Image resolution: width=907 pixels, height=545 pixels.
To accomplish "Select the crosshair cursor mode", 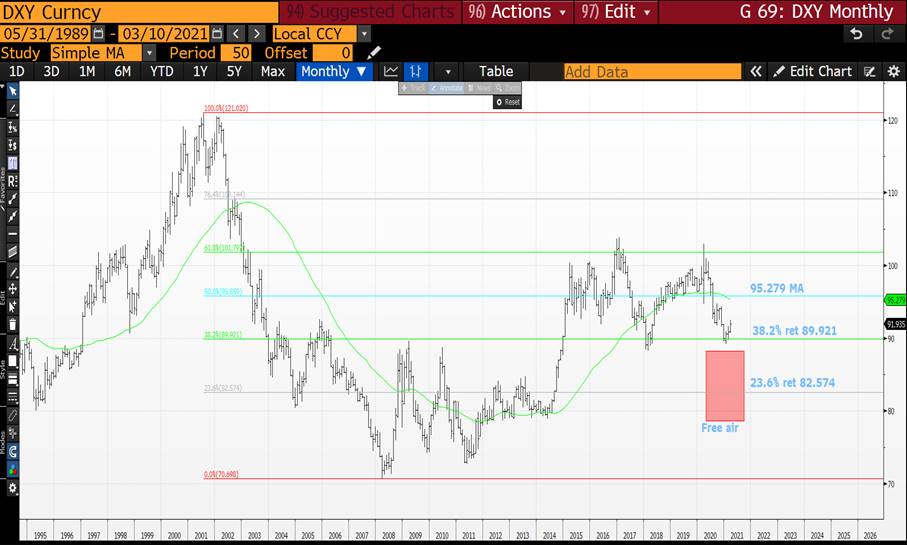I will 12,433.
